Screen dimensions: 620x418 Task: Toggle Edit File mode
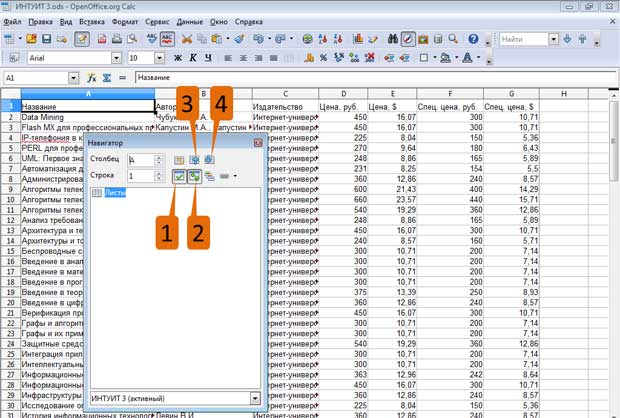pos(82,39)
